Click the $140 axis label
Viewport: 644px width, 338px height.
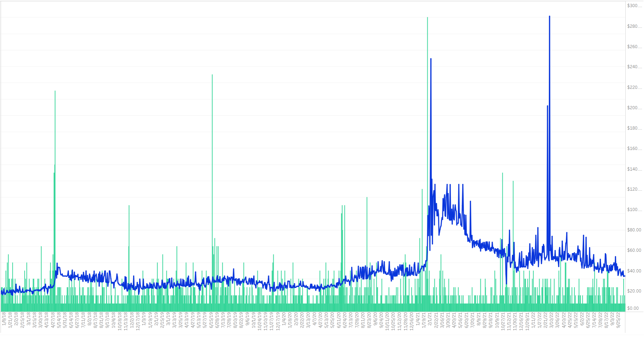634,169
